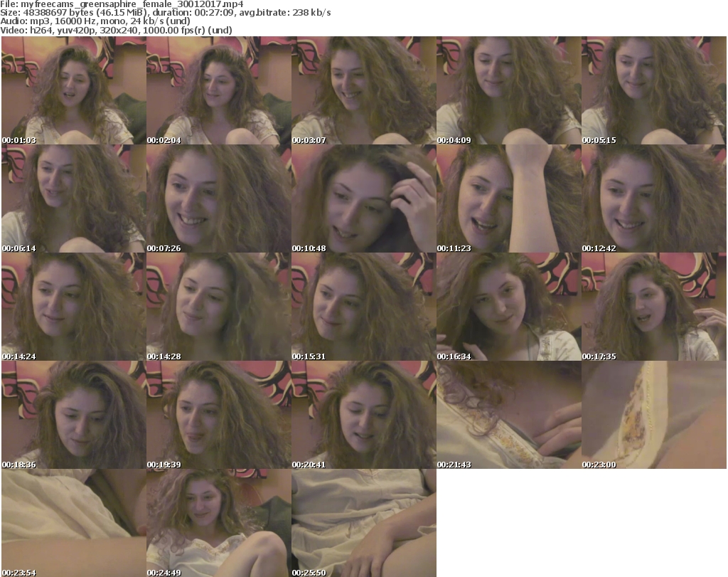This screenshot has width=728, height=577.
Task: Choose the thumbnail at 00:23:00
Action: [654, 415]
